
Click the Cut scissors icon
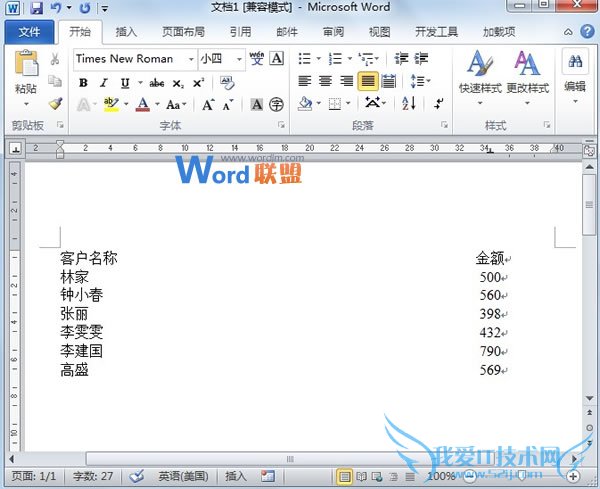click(55, 59)
